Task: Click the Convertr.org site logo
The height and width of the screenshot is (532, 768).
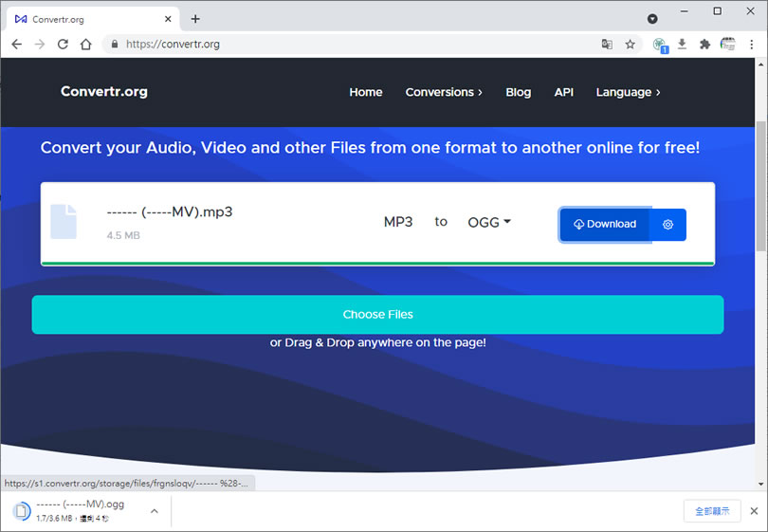Action: 104,92
